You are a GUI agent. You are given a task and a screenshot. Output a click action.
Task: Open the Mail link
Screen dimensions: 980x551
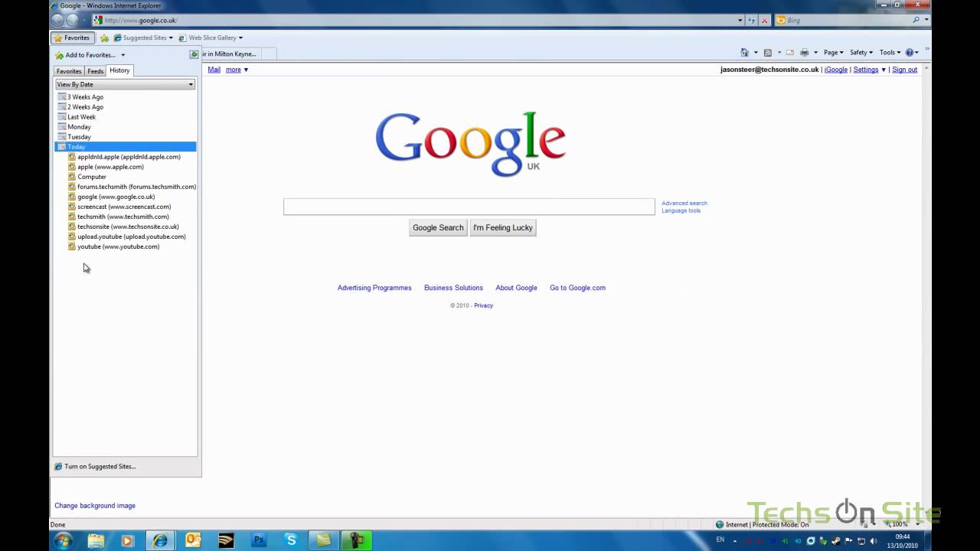214,70
